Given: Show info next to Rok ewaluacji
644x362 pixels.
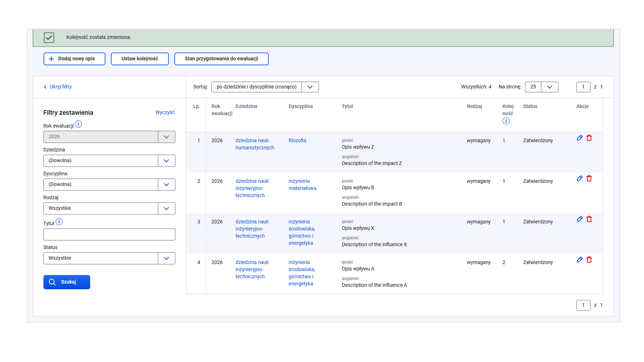Looking at the screenshot, I should click(x=78, y=124).
